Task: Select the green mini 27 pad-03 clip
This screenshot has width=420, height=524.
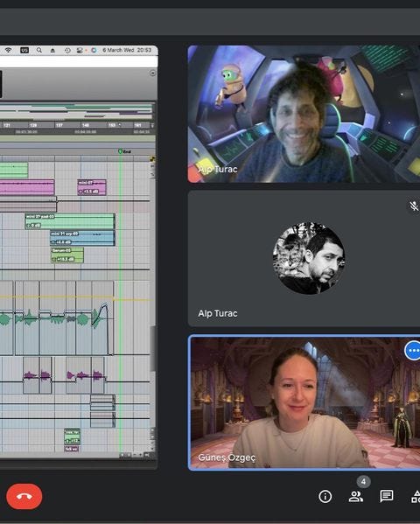Action: (x=70, y=221)
